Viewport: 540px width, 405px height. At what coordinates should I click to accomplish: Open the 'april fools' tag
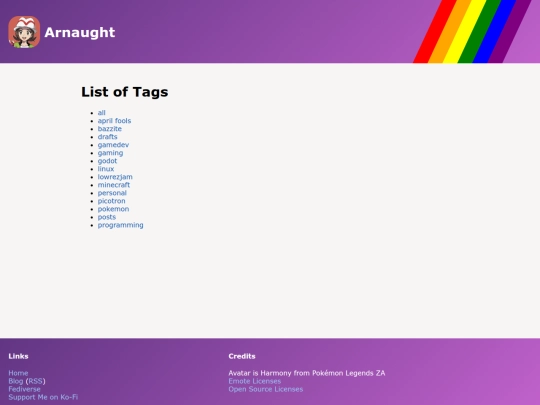114,121
